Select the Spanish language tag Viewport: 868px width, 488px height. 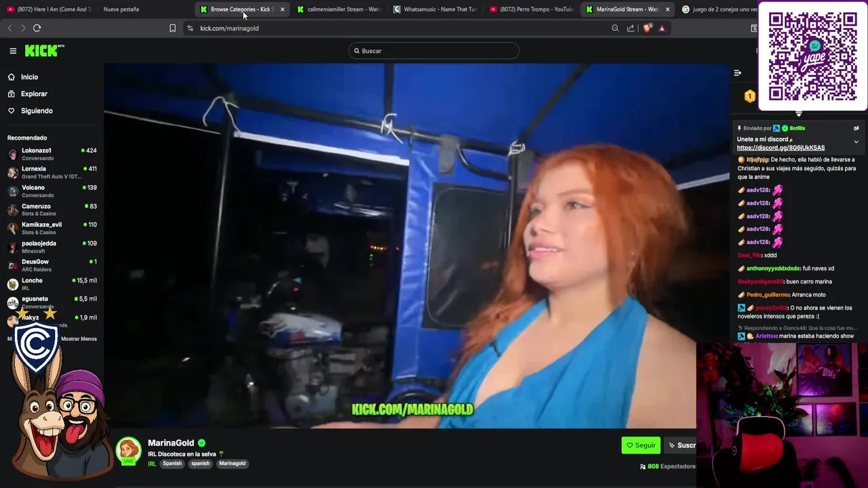[172, 464]
